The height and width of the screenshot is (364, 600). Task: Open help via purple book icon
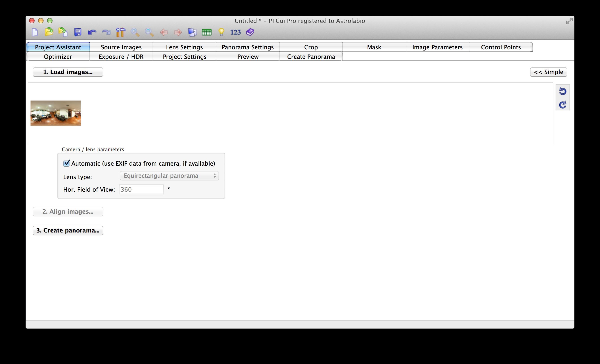pos(250,32)
